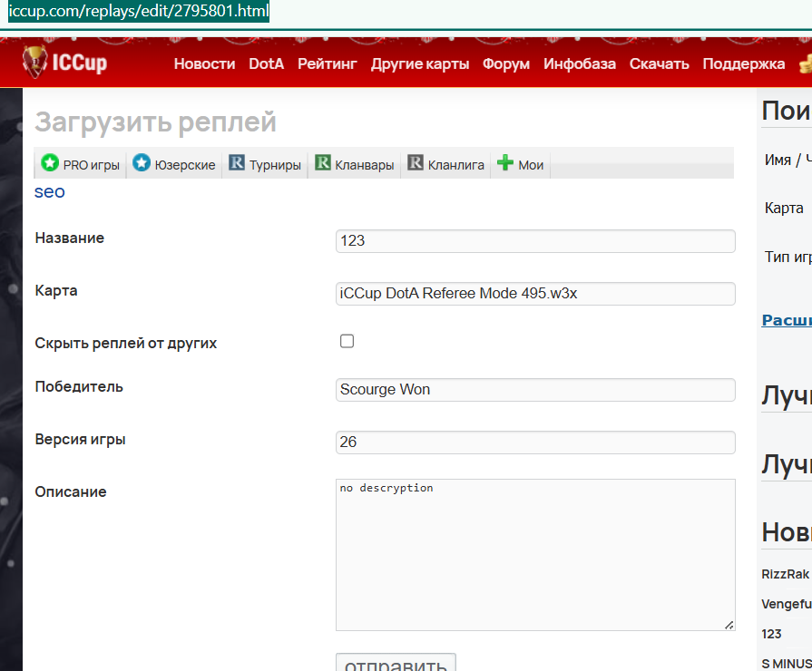
Task: Open the DotA navigation item
Action: [266, 63]
